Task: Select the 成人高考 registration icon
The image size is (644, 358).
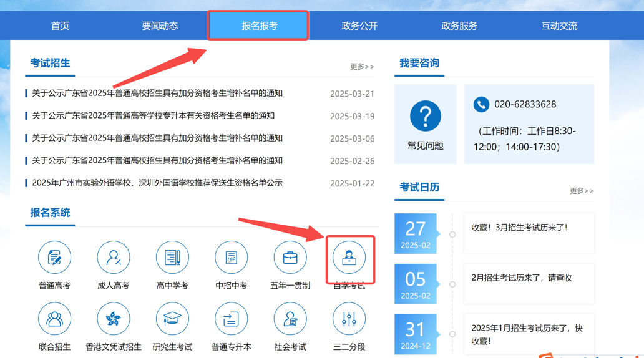Action: 113,258
